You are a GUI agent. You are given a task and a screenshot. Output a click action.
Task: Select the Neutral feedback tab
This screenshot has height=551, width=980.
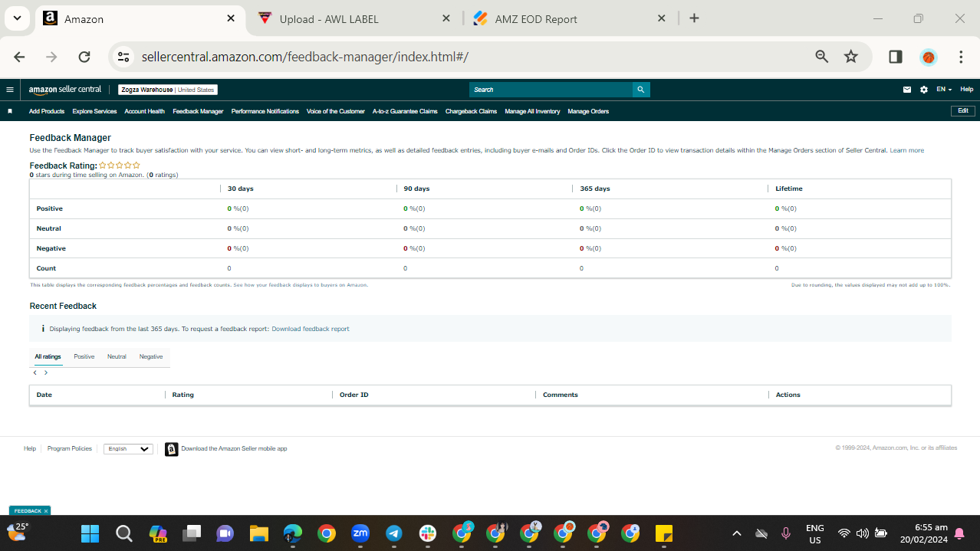pyautogui.click(x=117, y=357)
